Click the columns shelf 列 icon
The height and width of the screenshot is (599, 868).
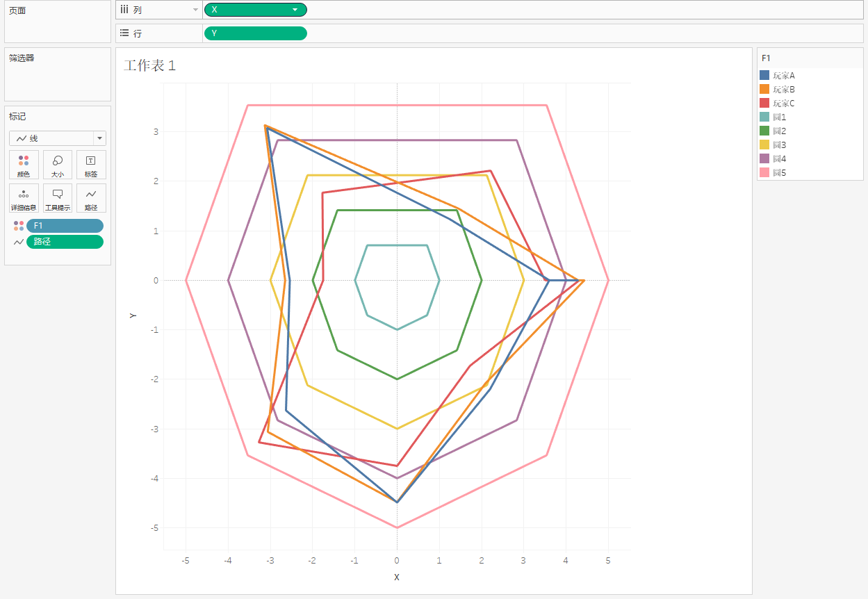[124, 10]
